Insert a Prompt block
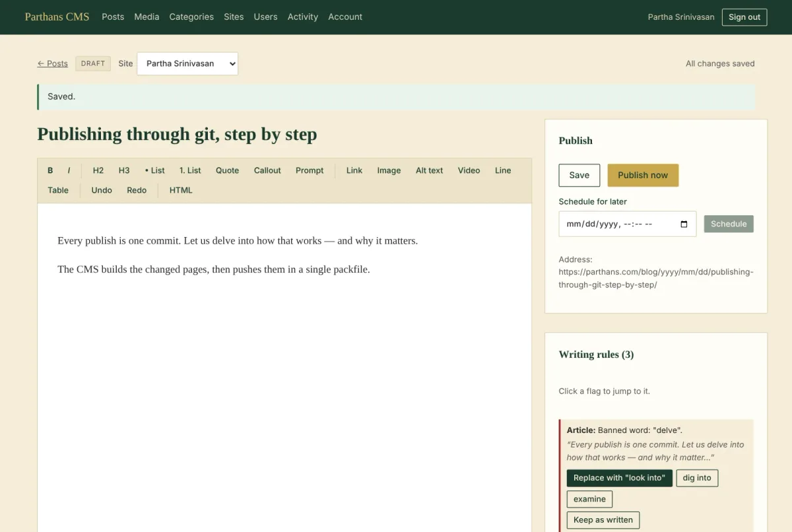This screenshot has width=792, height=532. (x=310, y=170)
